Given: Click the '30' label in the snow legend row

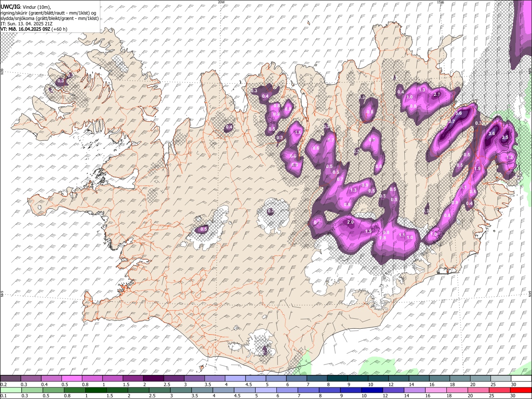Looking at the screenshot, I should (514, 384).
